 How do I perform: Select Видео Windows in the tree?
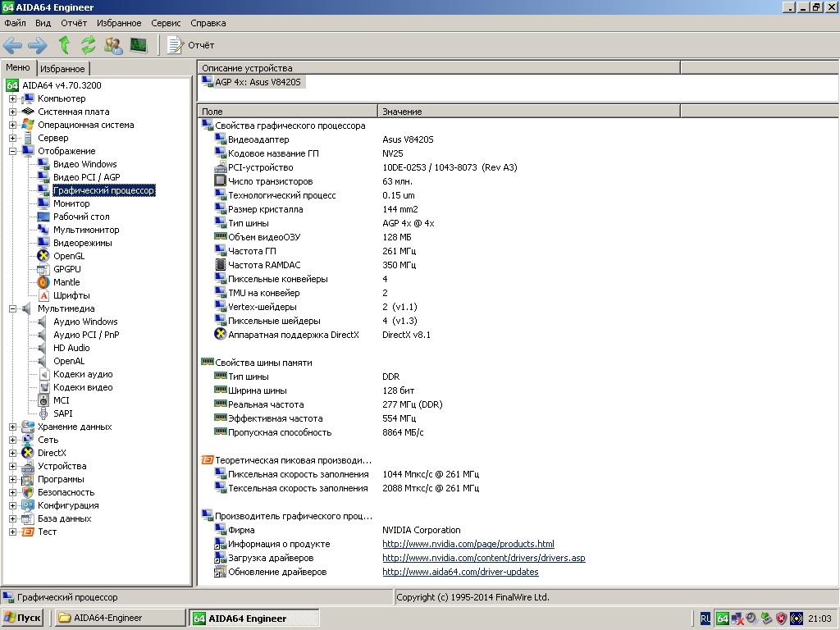coord(84,164)
